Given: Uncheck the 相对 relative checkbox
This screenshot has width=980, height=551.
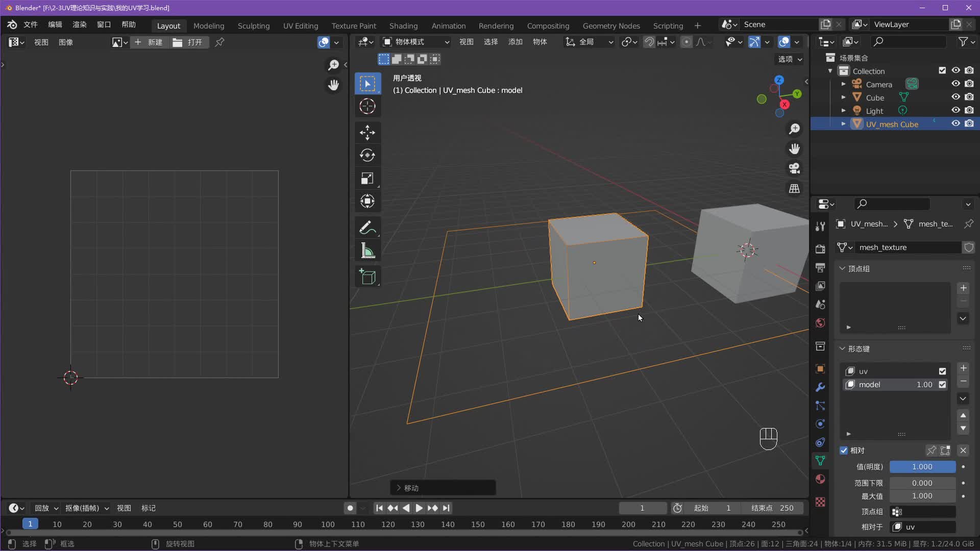Looking at the screenshot, I should [x=844, y=450].
